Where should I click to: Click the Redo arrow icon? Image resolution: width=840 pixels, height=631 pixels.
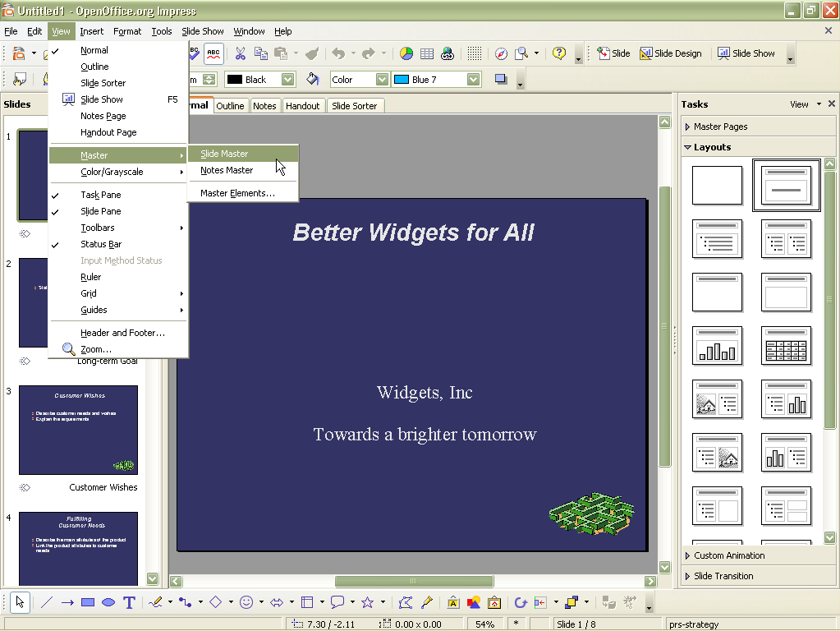(369, 53)
